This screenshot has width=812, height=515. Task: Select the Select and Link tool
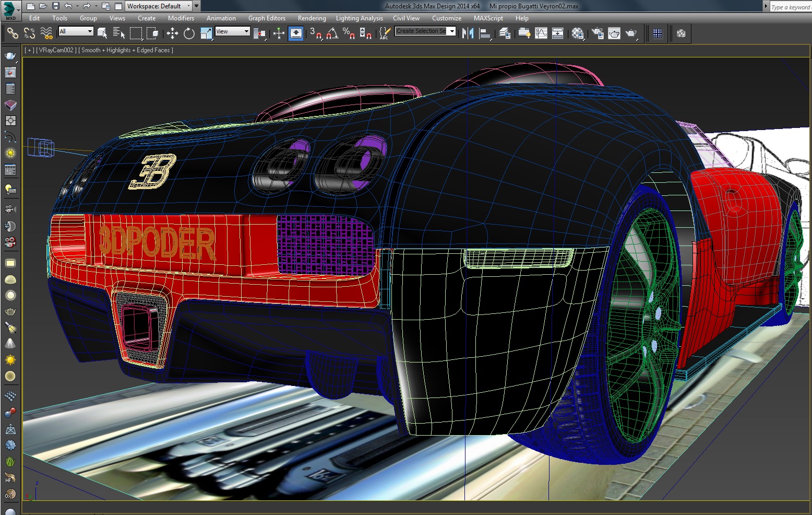point(13,33)
